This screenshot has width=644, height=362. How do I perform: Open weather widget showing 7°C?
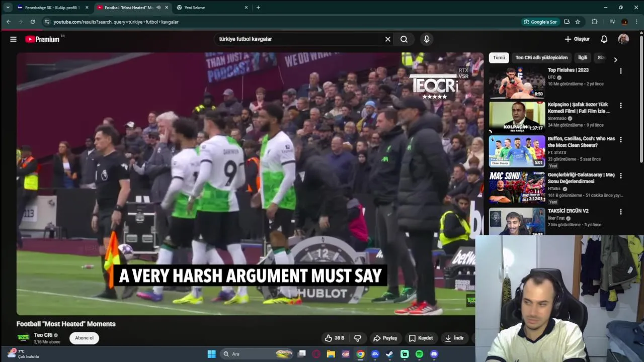coord(23,354)
